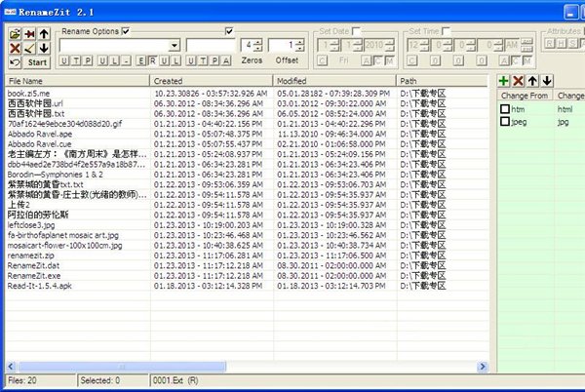Click the C button under Set Date day field
The image size is (585, 392).
coord(323,60)
